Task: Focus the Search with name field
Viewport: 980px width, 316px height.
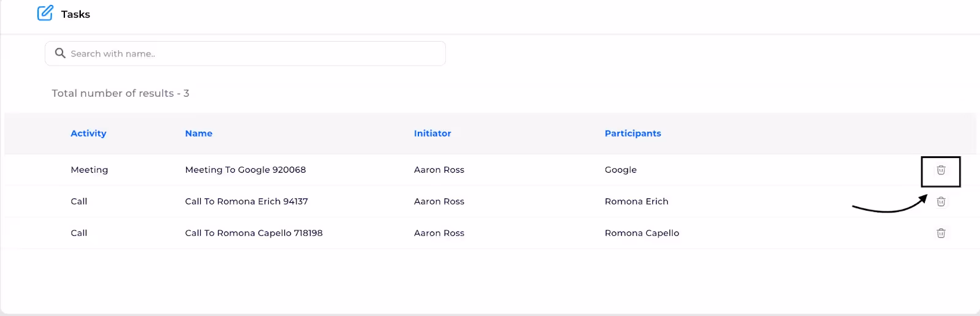Action: [251, 54]
